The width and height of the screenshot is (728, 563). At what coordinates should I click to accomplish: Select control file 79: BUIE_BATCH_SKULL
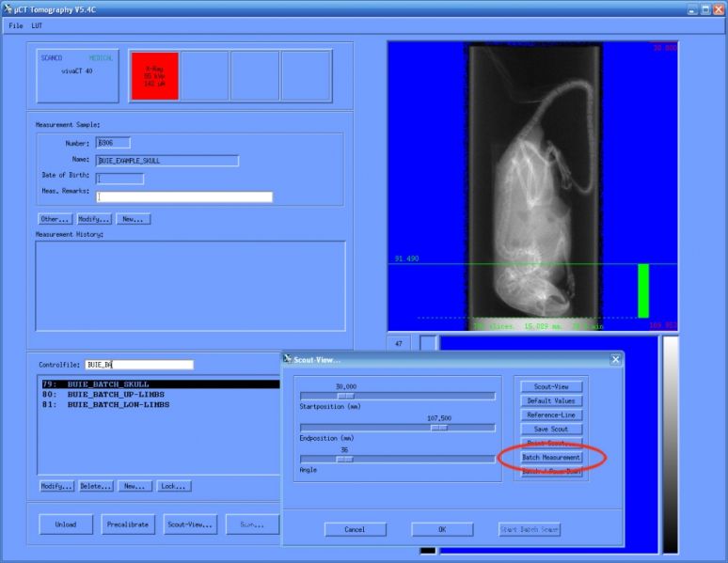[161, 384]
